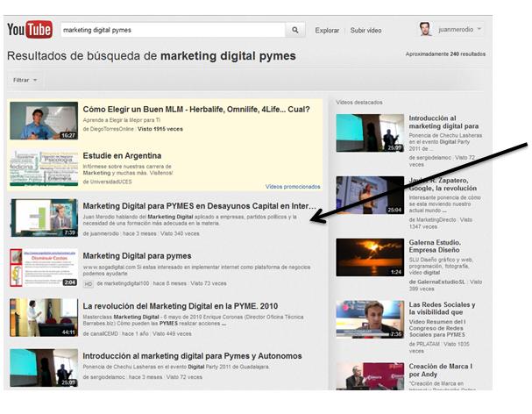532x414 pixels.
Task: Open featured video Galerna Estudio. Empresa Diseño
Action: tap(435, 246)
